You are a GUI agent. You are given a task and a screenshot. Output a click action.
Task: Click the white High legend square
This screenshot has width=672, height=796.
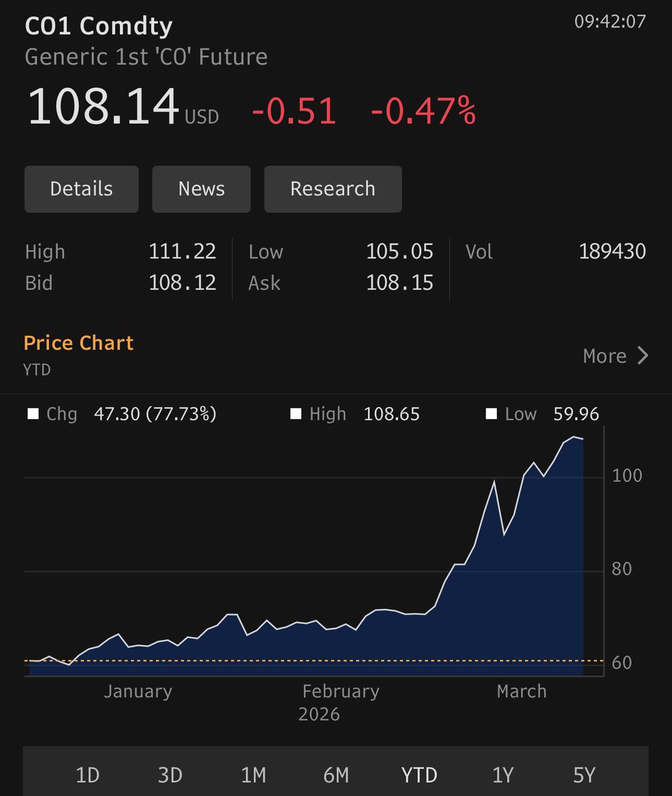click(x=296, y=415)
